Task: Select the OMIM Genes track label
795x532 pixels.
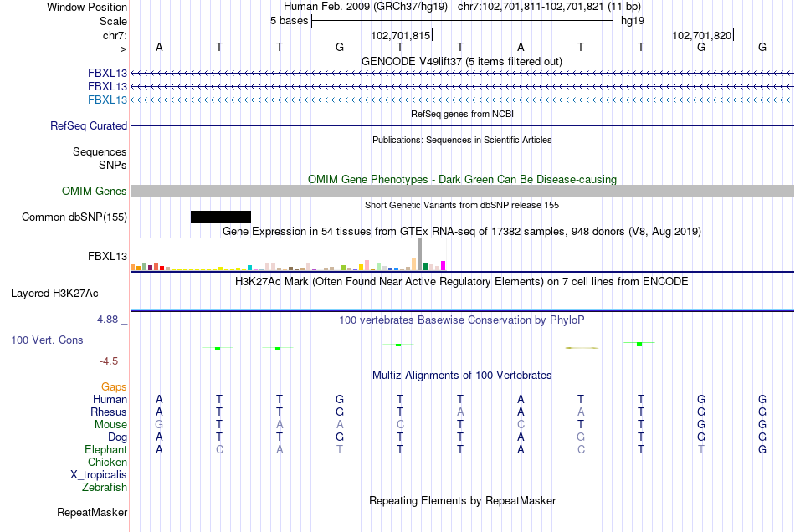Action: [x=95, y=191]
